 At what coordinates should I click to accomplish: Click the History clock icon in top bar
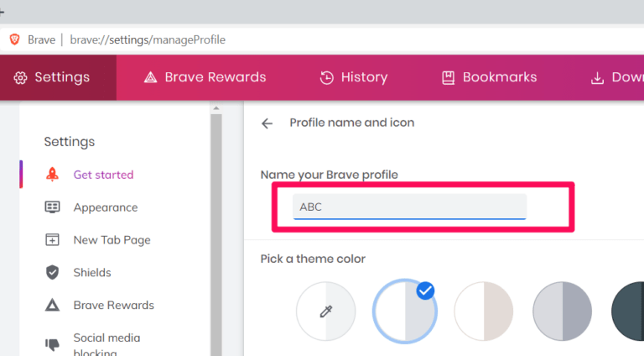tap(326, 77)
